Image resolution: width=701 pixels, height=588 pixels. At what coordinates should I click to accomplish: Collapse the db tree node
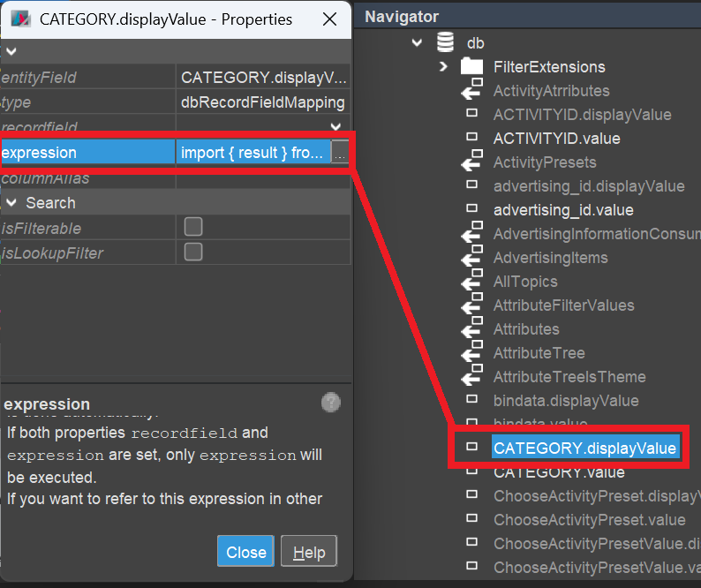point(417,42)
